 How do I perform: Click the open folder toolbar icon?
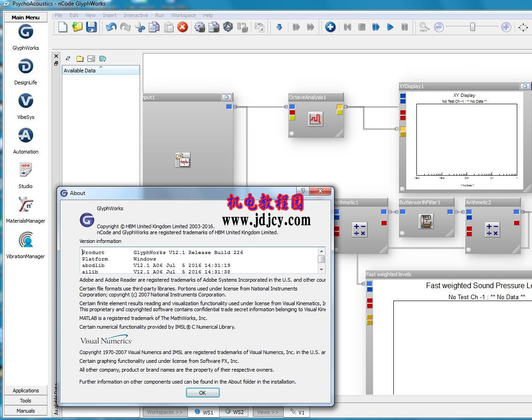coord(77,27)
